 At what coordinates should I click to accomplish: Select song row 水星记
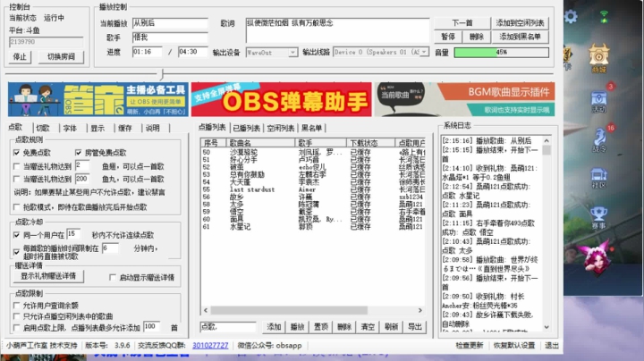(x=313, y=226)
